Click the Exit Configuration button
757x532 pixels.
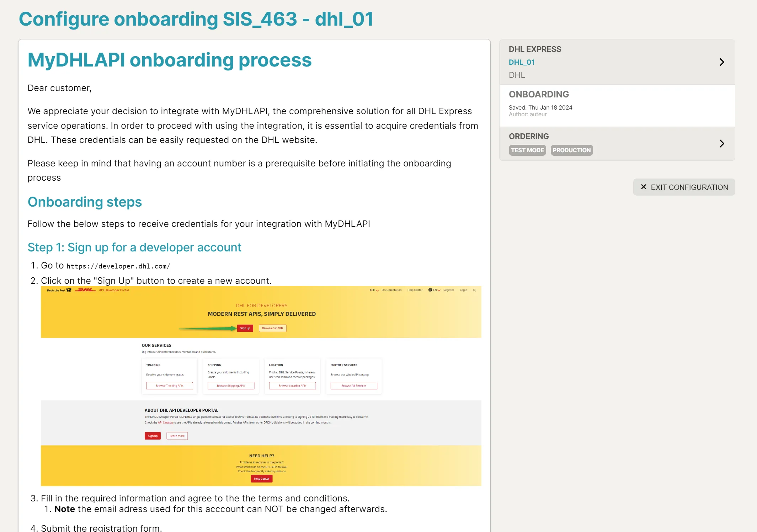click(684, 187)
